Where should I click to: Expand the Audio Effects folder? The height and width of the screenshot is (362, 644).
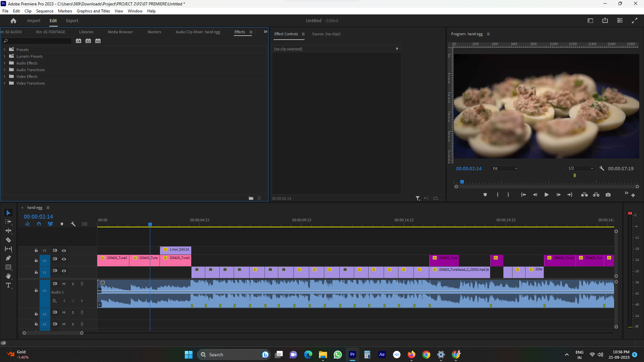tap(4, 63)
